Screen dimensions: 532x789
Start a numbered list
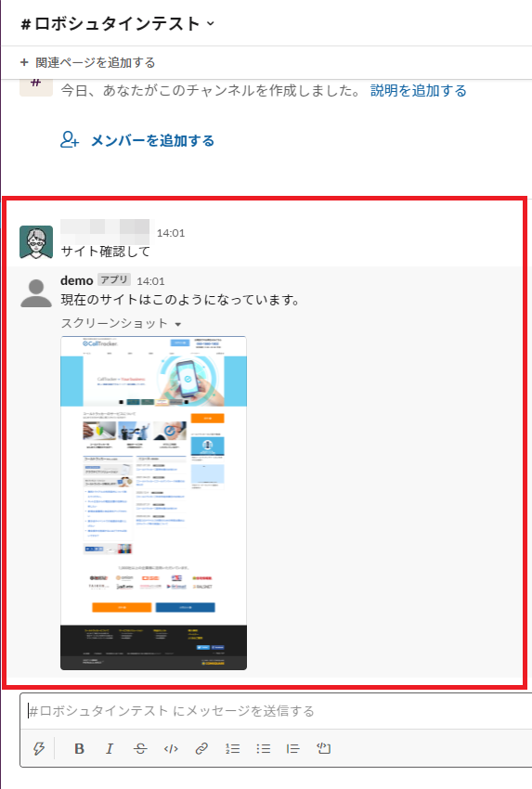point(232,748)
